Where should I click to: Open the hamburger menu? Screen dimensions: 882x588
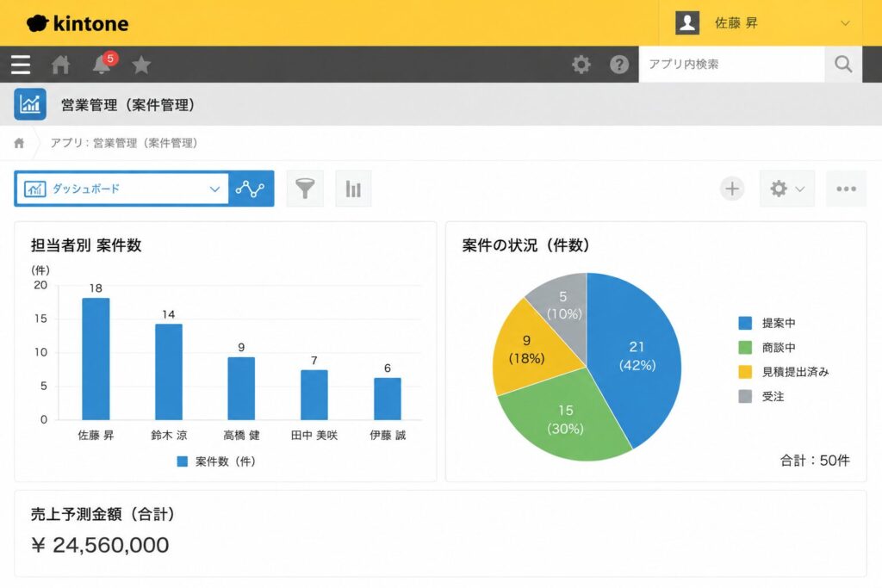[21, 64]
